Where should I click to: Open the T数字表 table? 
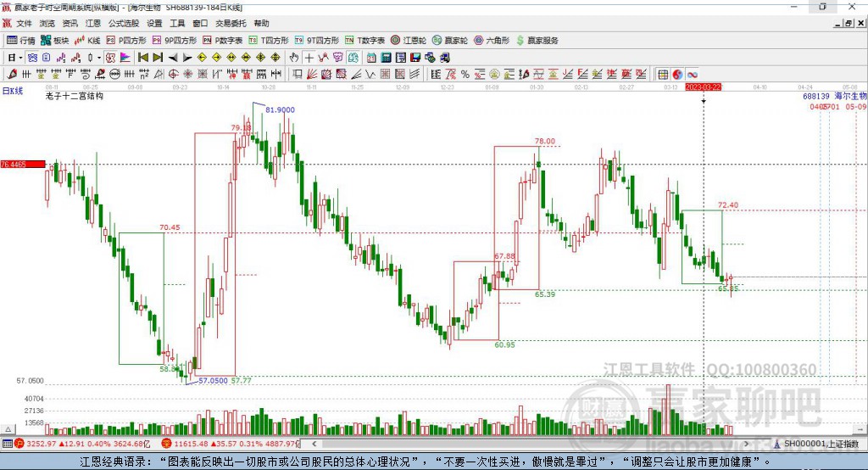(x=364, y=41)
